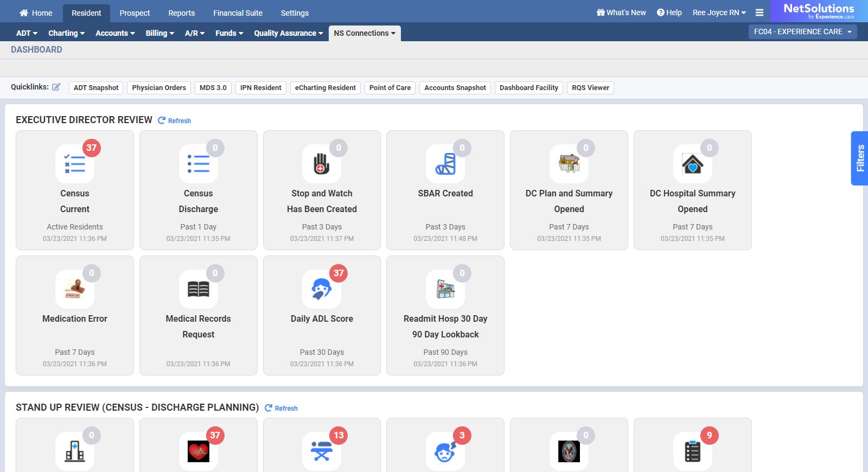Image resolution: width=868 pixels, height=472 pixels.
Task: Click the Veterans Affairs seal icon card
Action: [569, 451]
